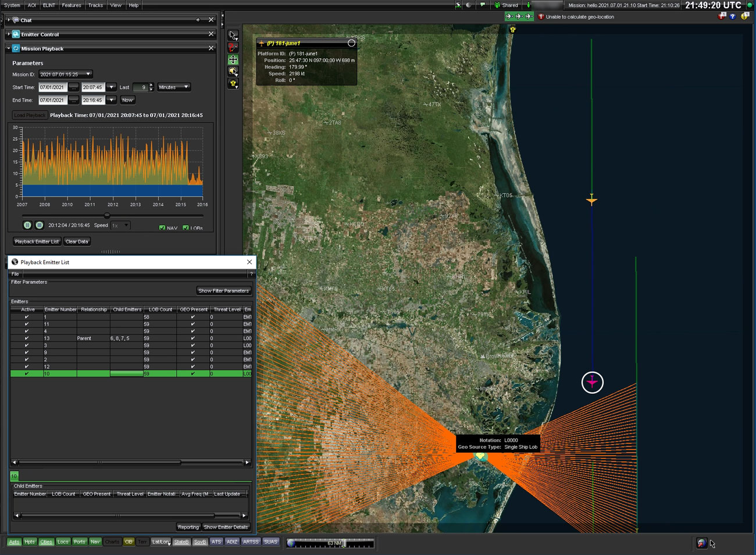Click the Last minutes value field
This screenshot has width=756, height=555.
pyautogui.click(x=140, y=87)
